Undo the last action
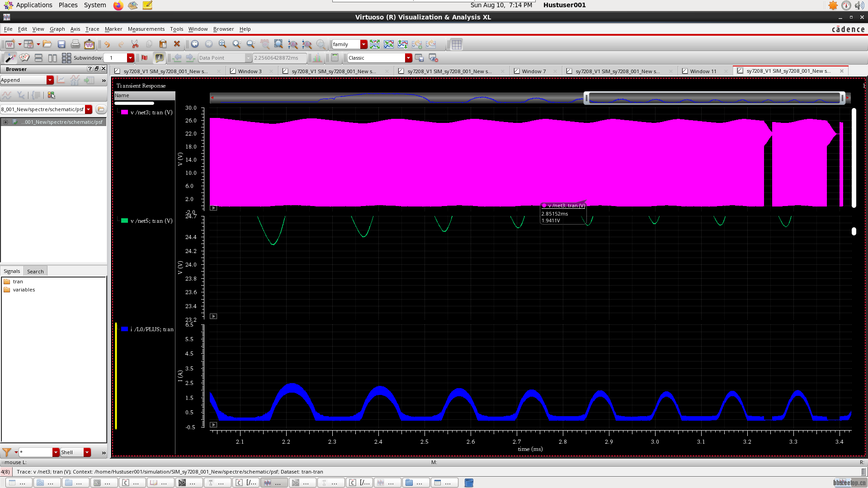868x488 pixels. point(107,44)
